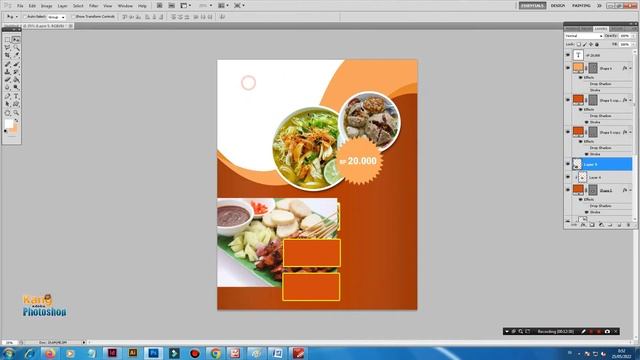The image size is (640, 360).
Task: Toggle Lock transparent pixels in Layers panel
Action: [x=579, y=44]
